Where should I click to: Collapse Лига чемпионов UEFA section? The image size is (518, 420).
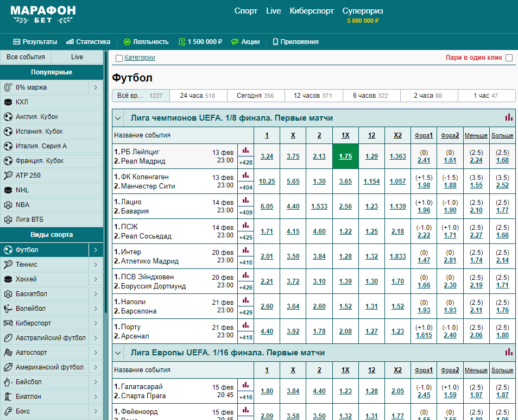click(x=118, y=118)
